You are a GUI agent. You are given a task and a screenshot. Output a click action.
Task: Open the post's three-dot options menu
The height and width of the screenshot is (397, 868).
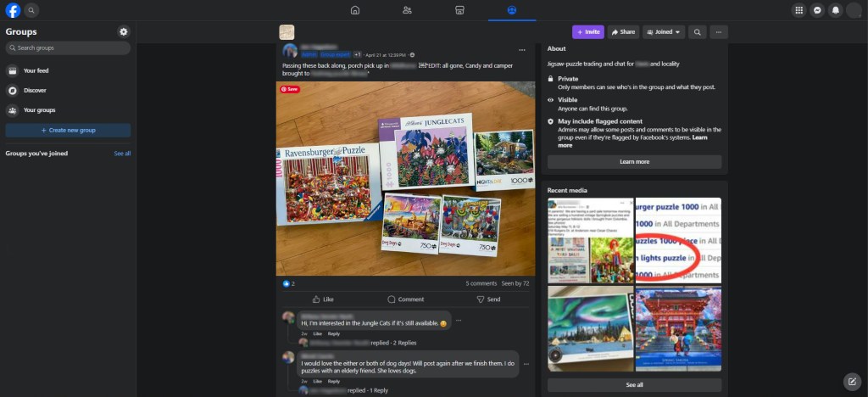pyautogui.click(x=522, y=50)
